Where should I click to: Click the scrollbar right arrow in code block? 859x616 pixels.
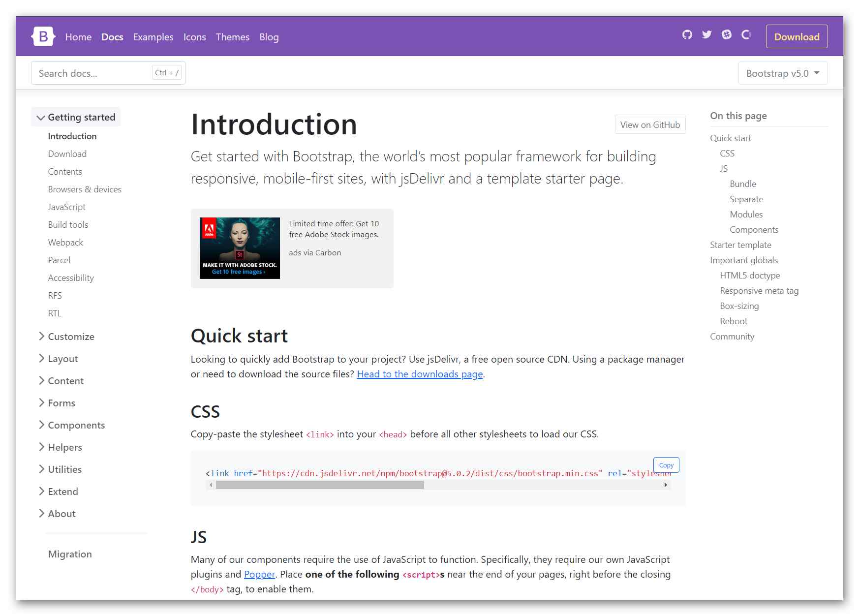pyautogui.click(x=666, y=485)
